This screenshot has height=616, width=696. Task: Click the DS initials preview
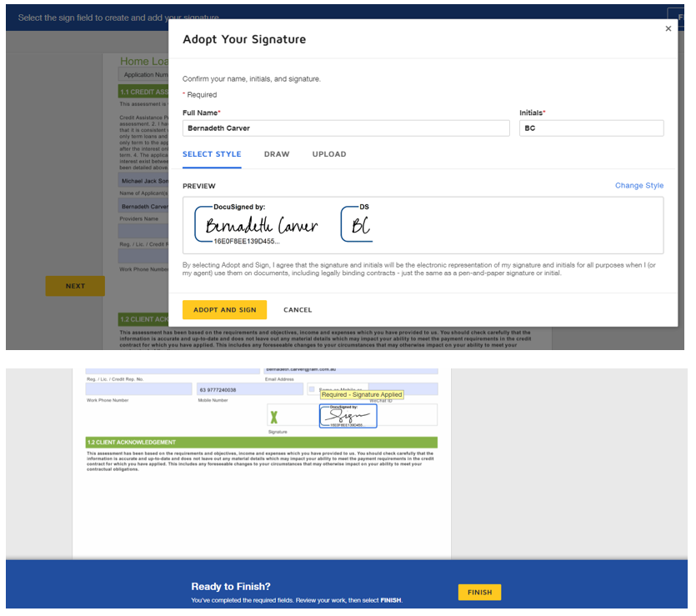pyautogui.click(x=357, y=224)
